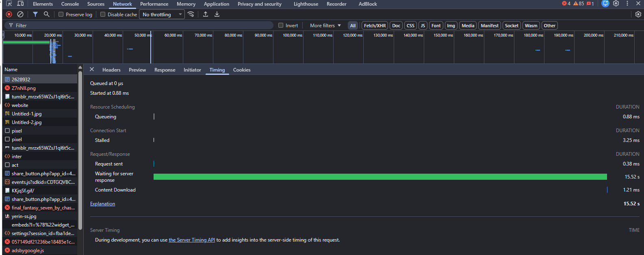Open the No throttling dropdown

click(162, 14)
